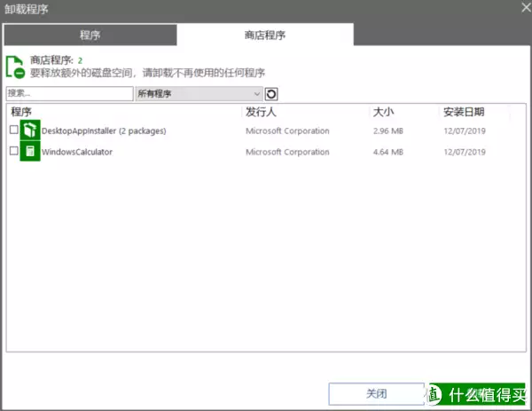This screenshot has width=532, height=411.
Task: Sort by the 发行人 column header
Action: click(261, 112)
